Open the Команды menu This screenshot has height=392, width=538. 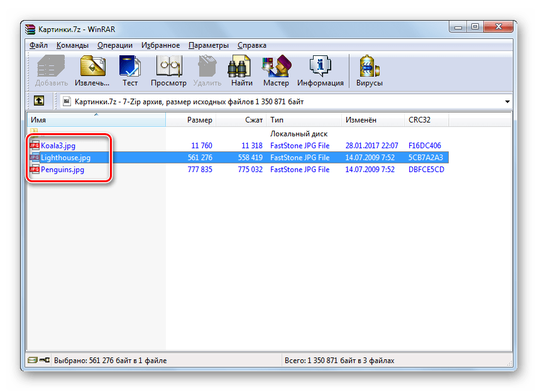[72, 45]
